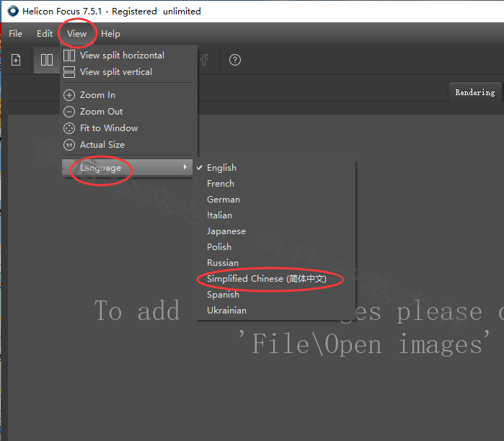Click the View split horizontal icon
The height and width of the screenshot is (441, 504).
(69, 55)
